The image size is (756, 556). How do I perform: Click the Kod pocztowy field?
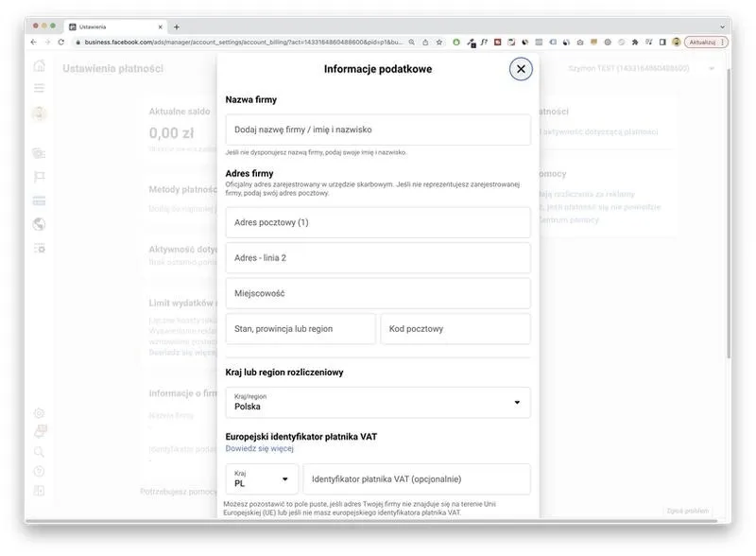click(x=455, y=329)
